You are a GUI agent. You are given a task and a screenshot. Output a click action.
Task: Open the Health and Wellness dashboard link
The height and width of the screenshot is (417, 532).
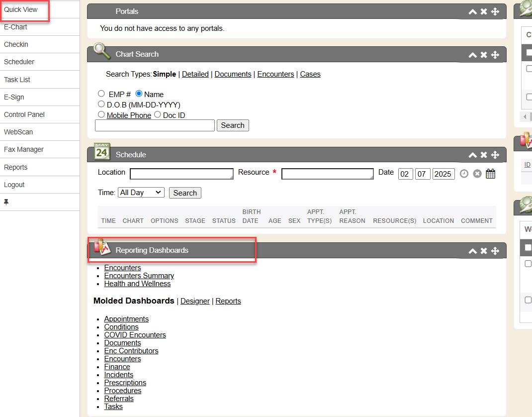[x=137, y=284]
